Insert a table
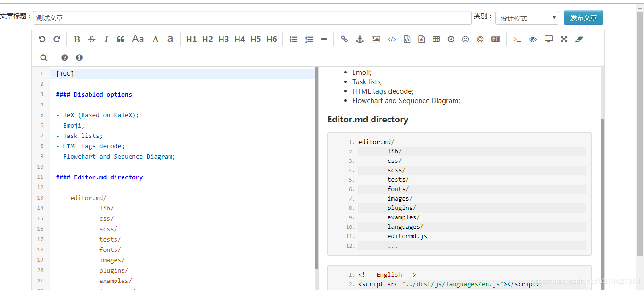 point(437,40)
